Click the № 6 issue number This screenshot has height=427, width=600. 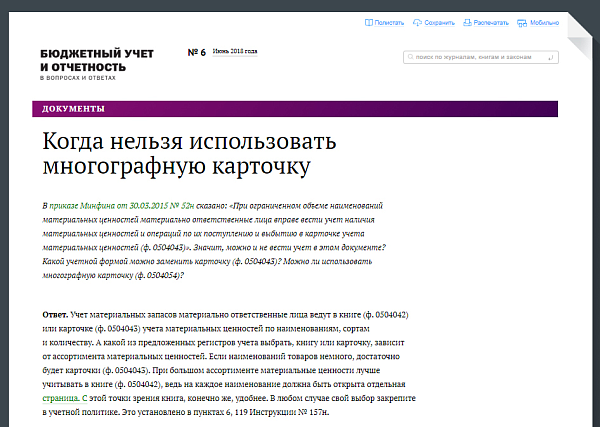click(197, 52)
